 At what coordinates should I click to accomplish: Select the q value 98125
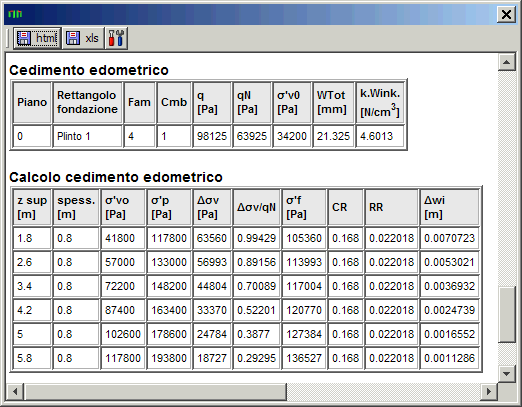(x=212, y=136)
